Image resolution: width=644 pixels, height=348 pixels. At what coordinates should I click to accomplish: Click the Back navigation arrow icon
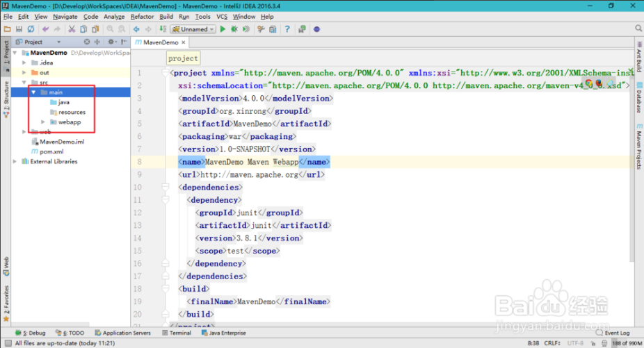tap(136, 29)
